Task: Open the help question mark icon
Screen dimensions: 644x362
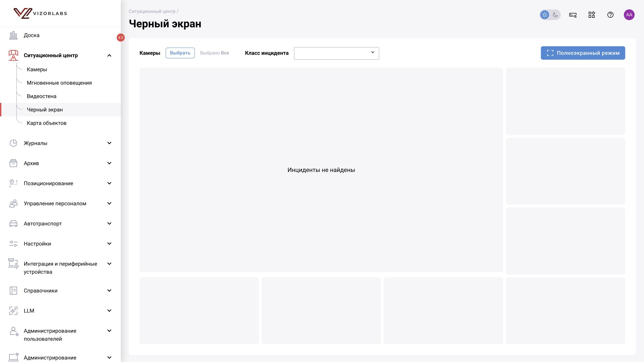Action: pyautogui.click(x=610, y=15)
